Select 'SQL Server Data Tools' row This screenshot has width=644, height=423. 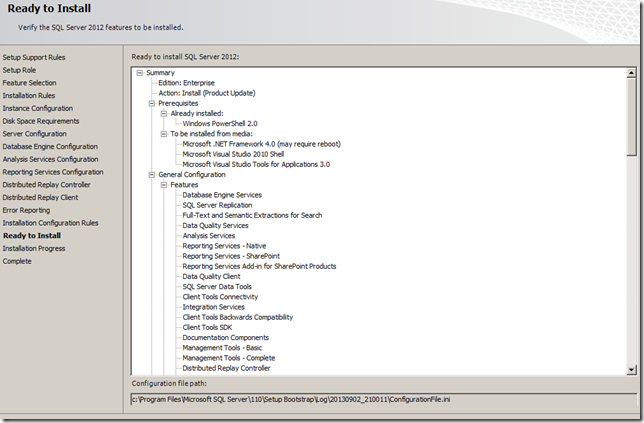point(217,287)
